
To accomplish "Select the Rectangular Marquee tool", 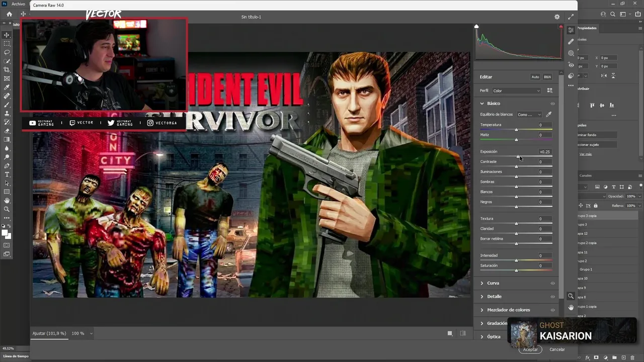I will coord(7,44).
